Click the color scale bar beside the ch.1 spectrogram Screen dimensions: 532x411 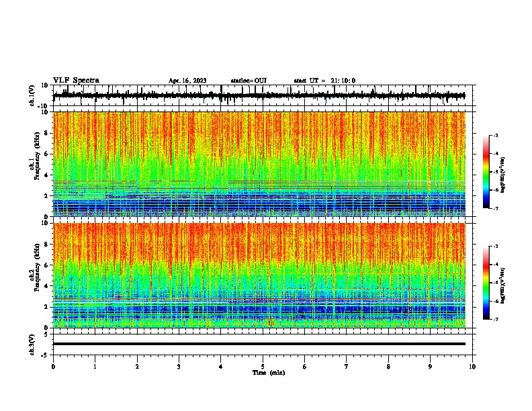[x=486, y=172]
